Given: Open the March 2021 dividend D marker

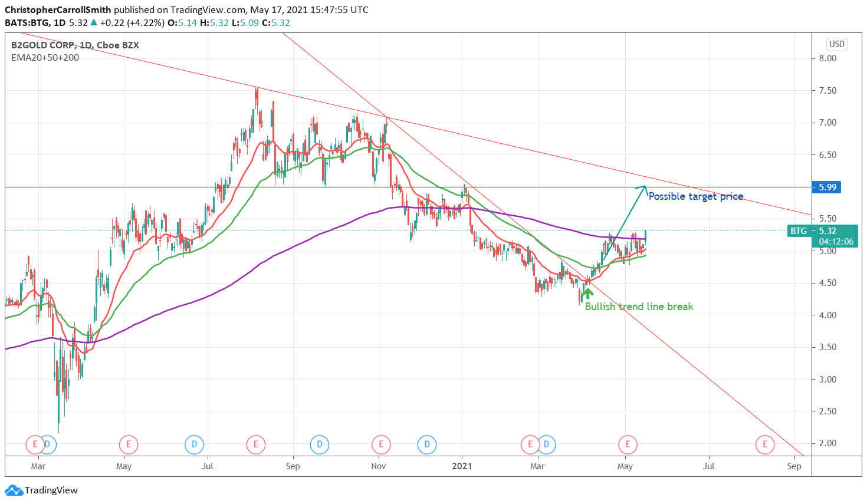Looking at the screenshot, I should click(x=547, y=444).
